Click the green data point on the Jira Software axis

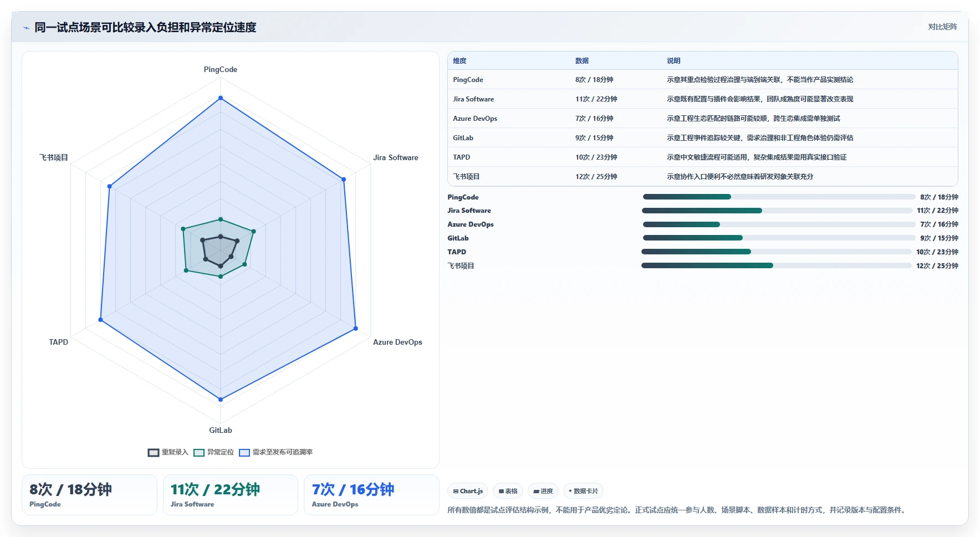pos(253,231)
